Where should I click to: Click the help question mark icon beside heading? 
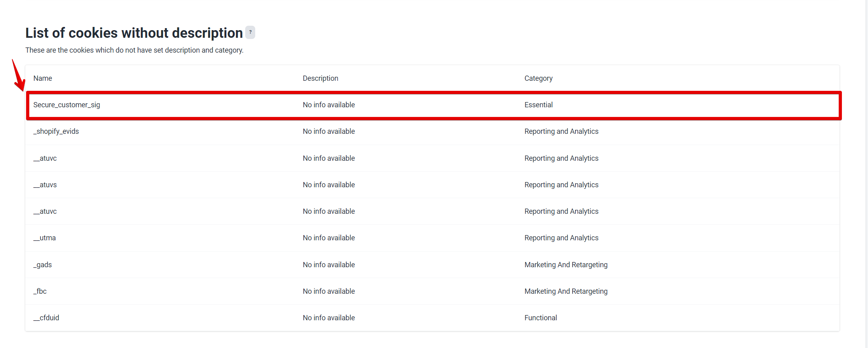point(250,32)
